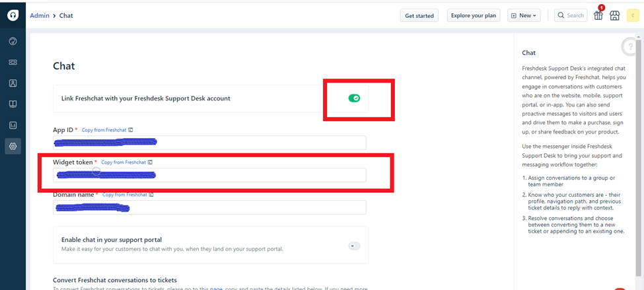
Task: Click the external link icon beside App ID
Action: pyautogui.click(x=130, y=129)
